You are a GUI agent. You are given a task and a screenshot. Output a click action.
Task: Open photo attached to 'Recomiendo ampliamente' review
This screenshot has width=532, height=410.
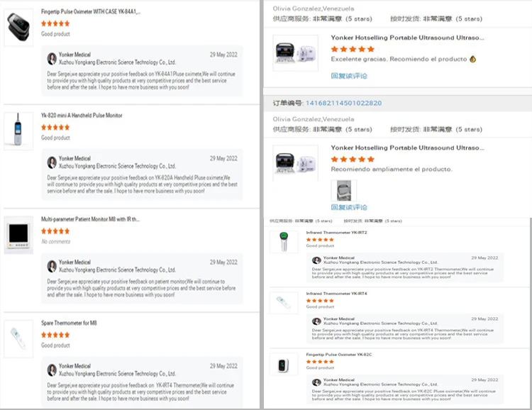click(x=344, y=191)
